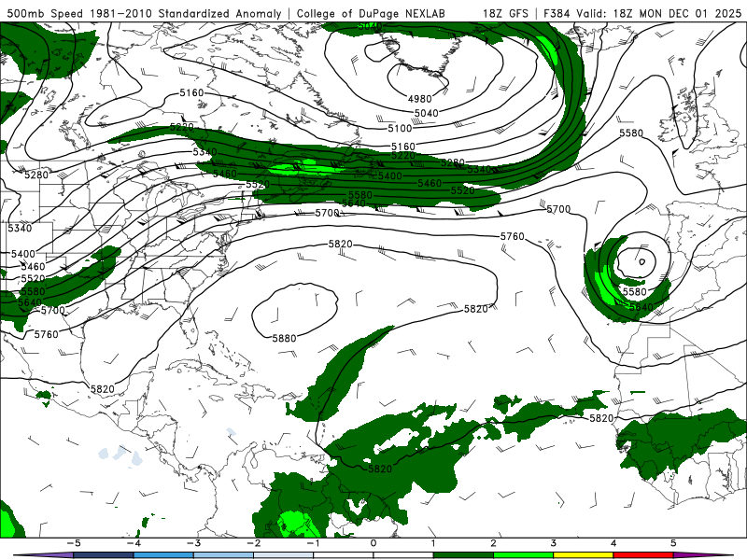Click the '500mb Speed 1981-2010 Standardized Anomaly' title
This screenshot has height=560, width=747.
(x=145, y=13)
